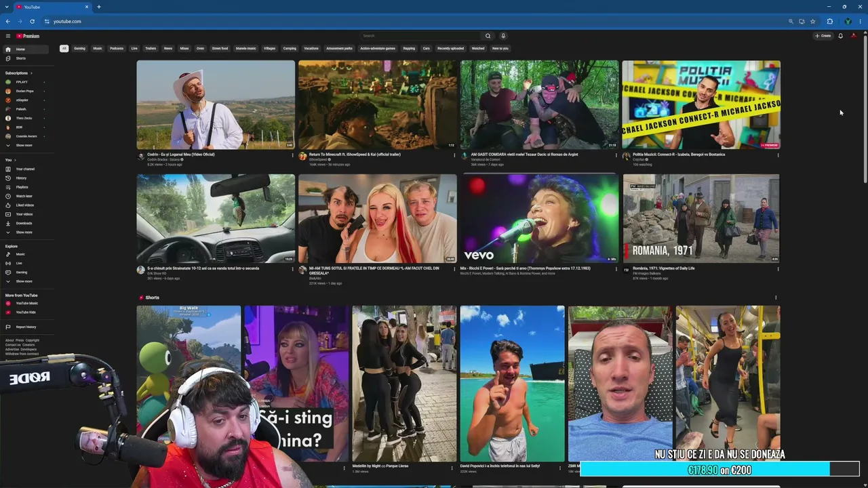Click the YouTube Premium logo

(28, 36)
